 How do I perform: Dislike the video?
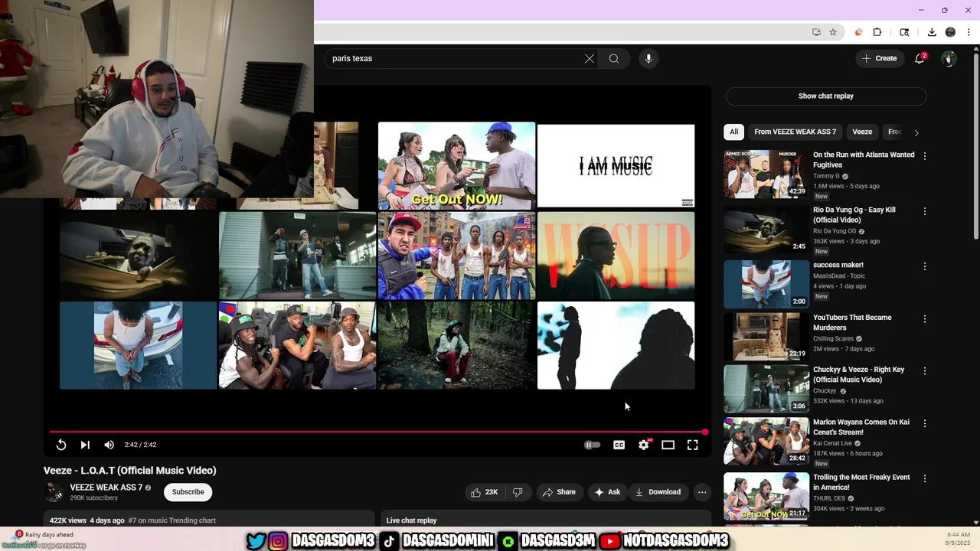click(518, 492)
